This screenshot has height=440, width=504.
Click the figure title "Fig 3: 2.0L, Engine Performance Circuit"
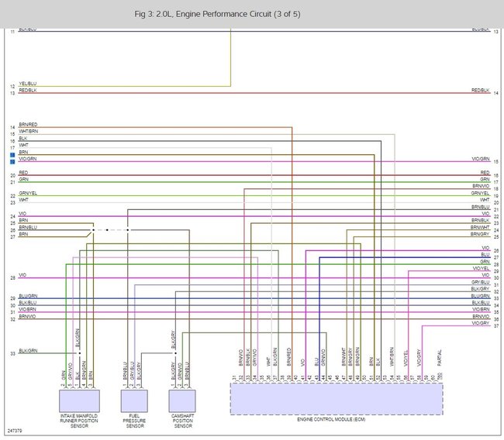coord(217,14)
